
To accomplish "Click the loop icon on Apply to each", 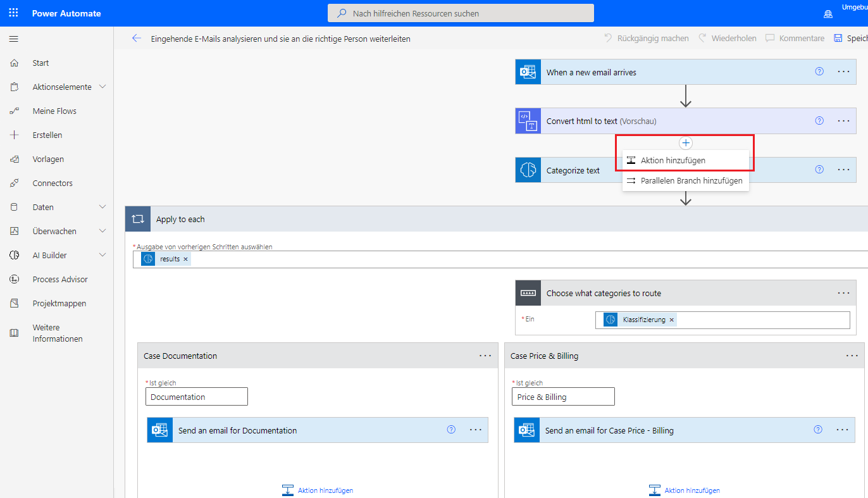I will (x=138, y=219).
